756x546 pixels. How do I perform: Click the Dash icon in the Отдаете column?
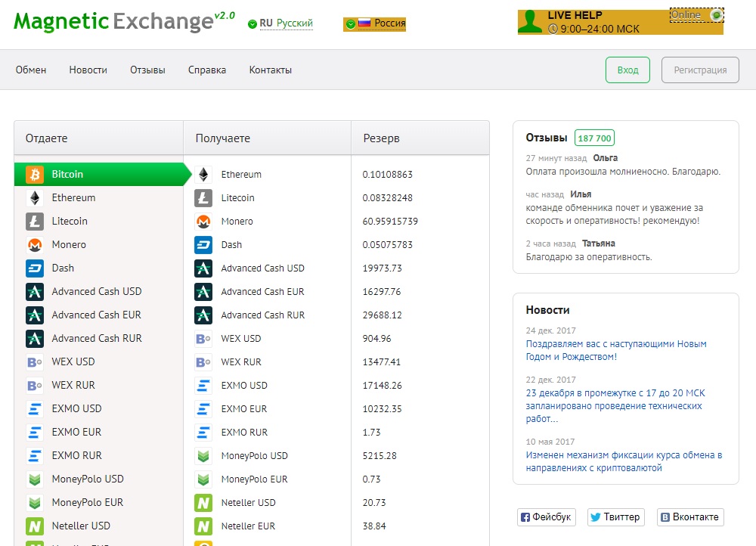point(35,268)
